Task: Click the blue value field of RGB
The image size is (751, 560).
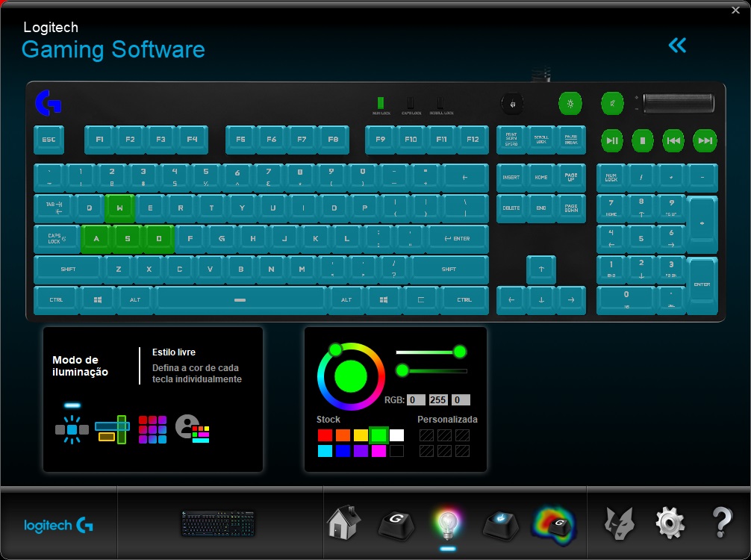Action: pyautogui.click(x=461, y=399)
